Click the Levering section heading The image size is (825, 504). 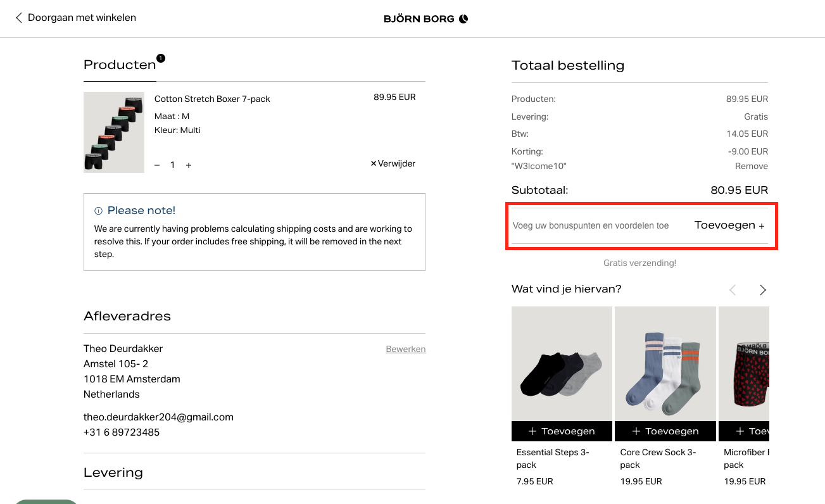click(113, 472)
